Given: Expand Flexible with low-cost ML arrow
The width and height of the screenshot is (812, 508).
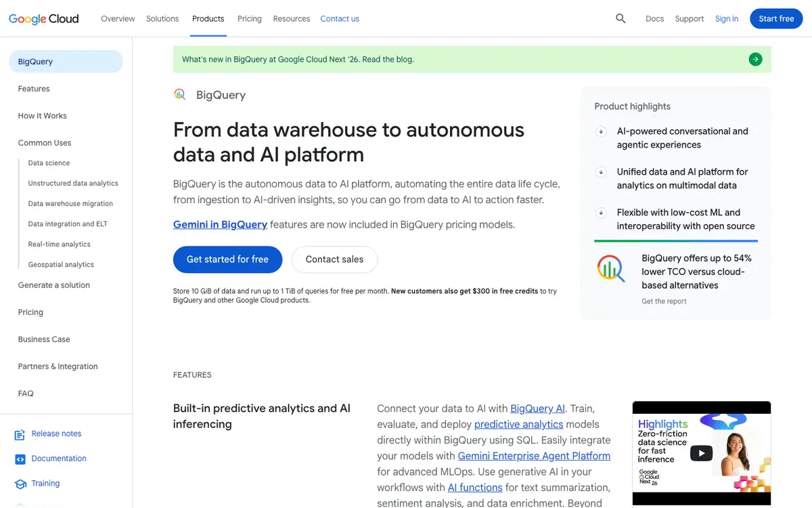Looking at the screenshot, I should (600, 213).
